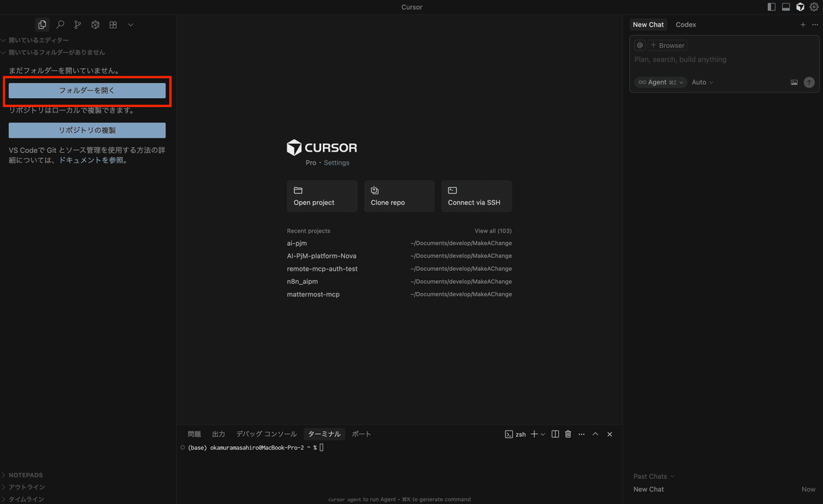Open recent project AI-PjM-platform-Nova
823x504 pixels.
[399, 256]
